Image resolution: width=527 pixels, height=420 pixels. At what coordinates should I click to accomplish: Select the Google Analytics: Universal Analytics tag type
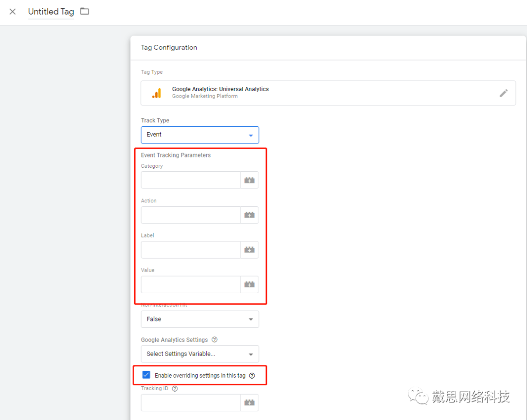tap(328, 93)
